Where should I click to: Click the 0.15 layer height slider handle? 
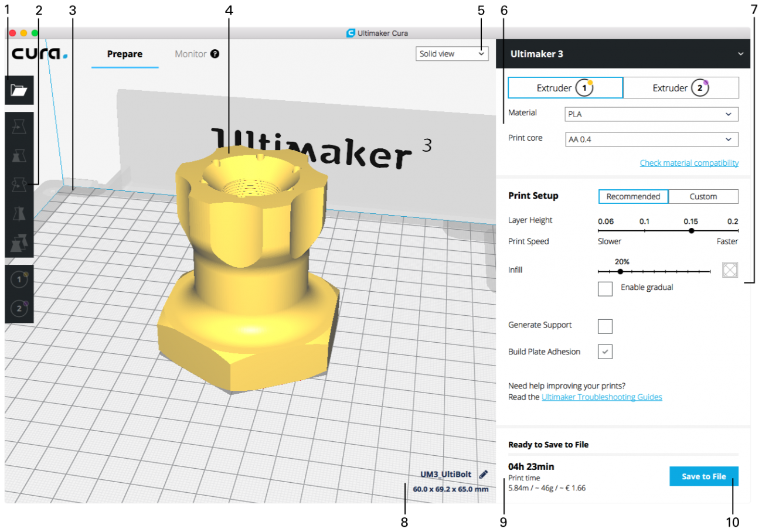[691, 231]
